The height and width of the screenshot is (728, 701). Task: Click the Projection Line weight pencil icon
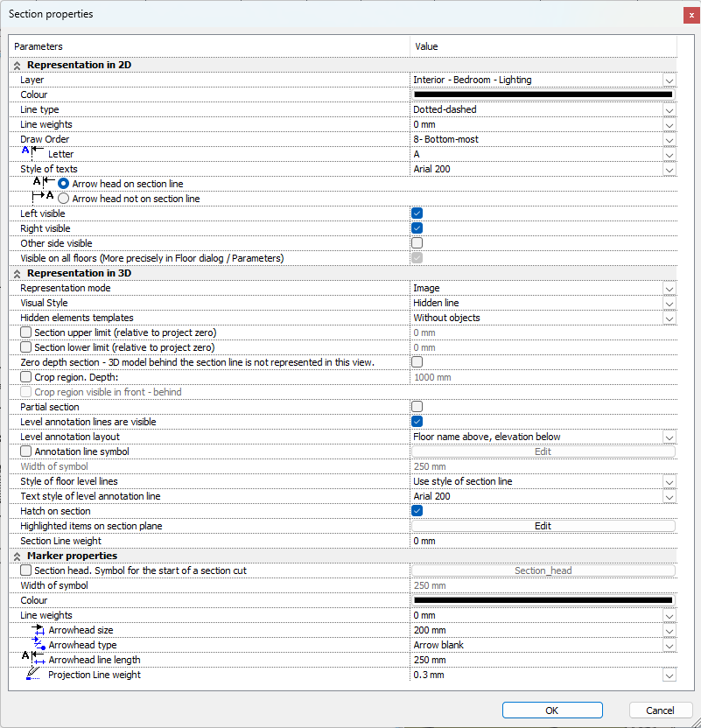pos(32,675)
